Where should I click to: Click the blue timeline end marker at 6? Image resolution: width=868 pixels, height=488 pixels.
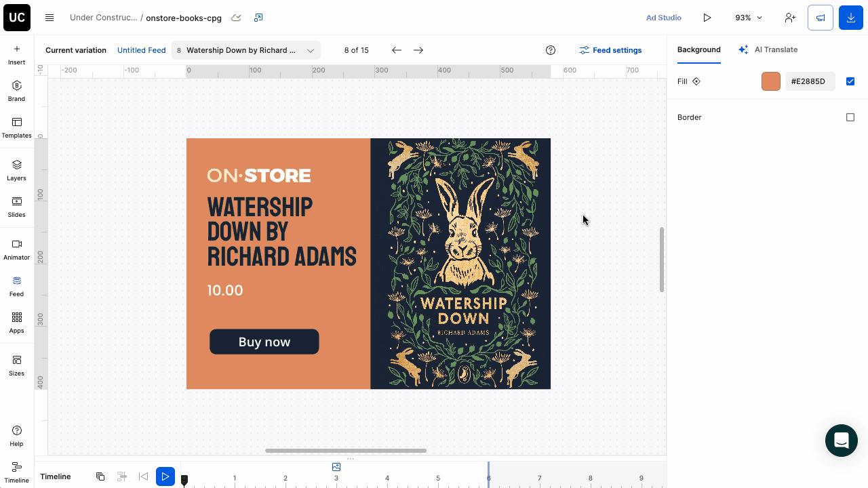[488, 474]
